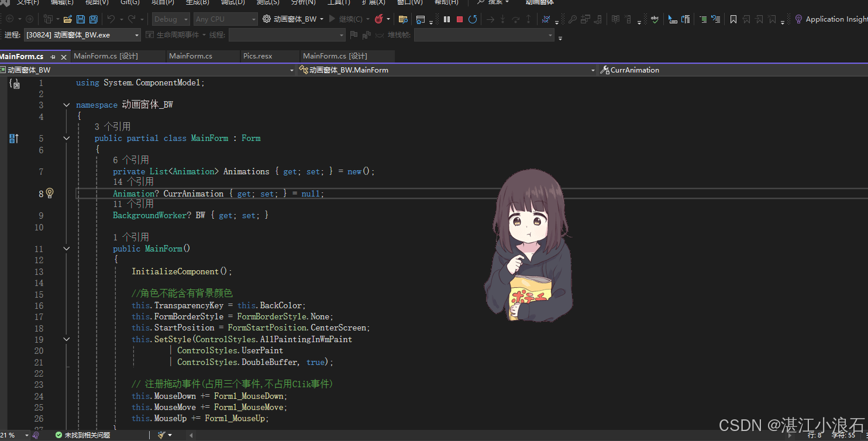Collapse the MainForm class on line 5
The image size is (868, 441).
click(67, 139)
